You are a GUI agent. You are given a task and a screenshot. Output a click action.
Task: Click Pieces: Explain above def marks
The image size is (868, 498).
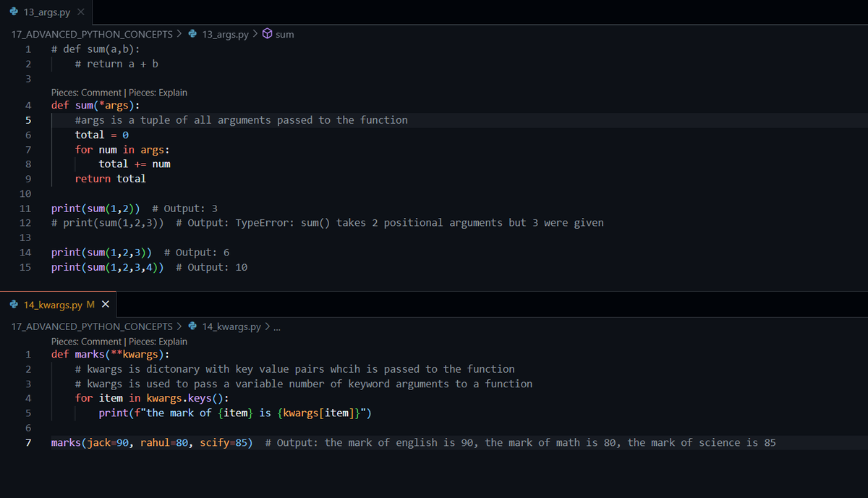point(158,342)
